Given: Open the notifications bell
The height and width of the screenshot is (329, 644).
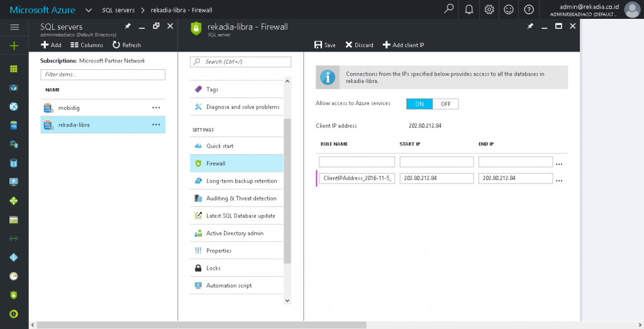Looking at the screenshot, I should 469,9.
